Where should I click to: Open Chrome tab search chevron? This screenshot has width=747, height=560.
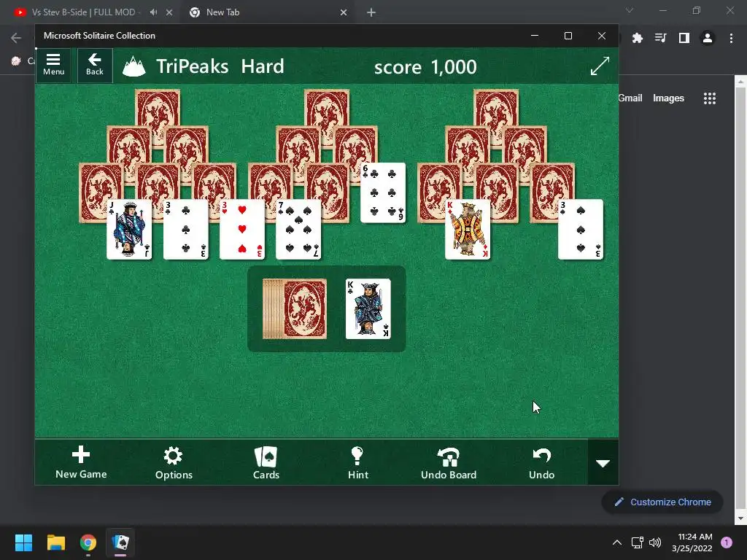[x=630, y=10]
